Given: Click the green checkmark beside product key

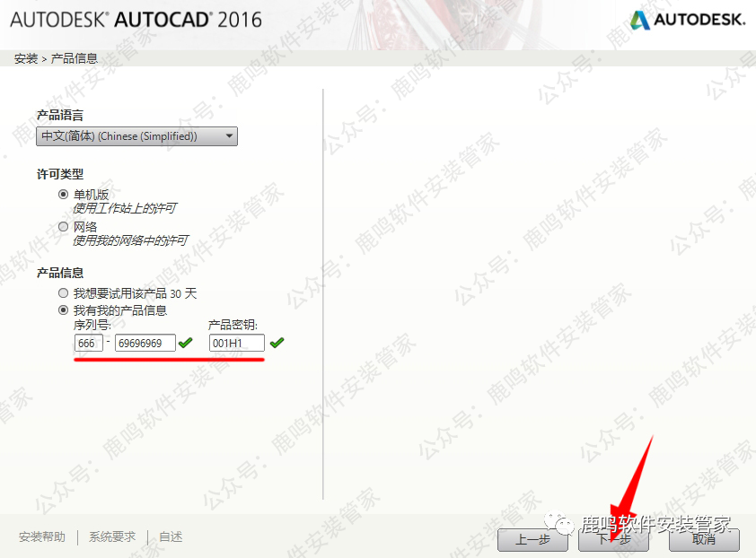Looking at the screenshot, I should [x=277, y=343].
